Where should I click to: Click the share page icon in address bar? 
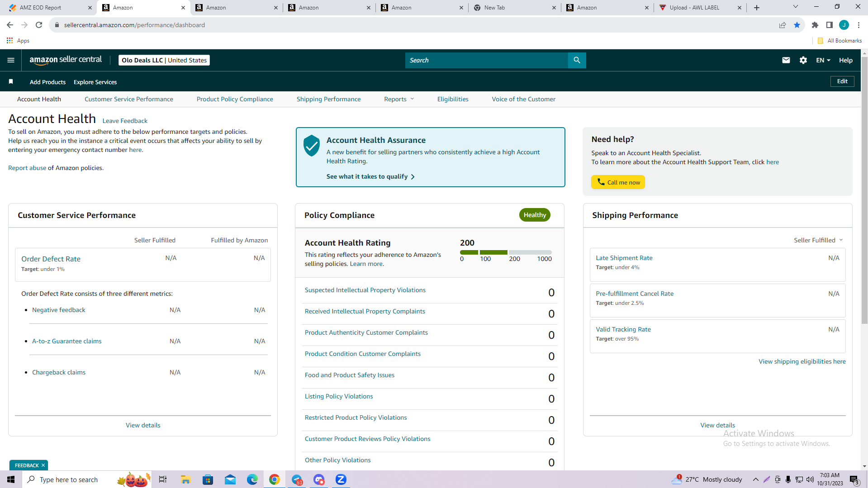783,25
